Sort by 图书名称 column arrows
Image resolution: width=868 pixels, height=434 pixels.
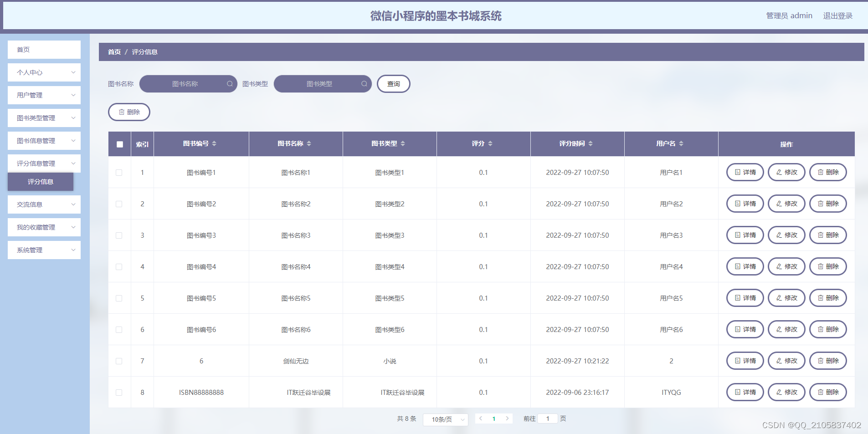pos(309,143)
